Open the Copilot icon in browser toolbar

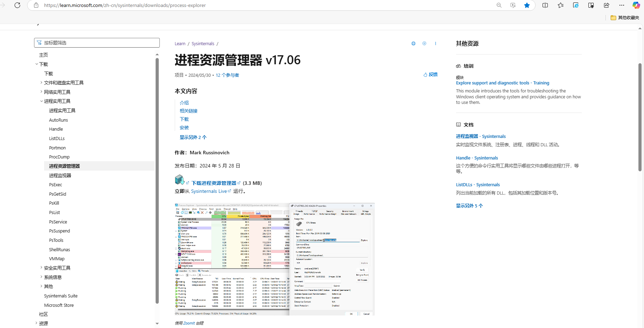coord(636,5)
